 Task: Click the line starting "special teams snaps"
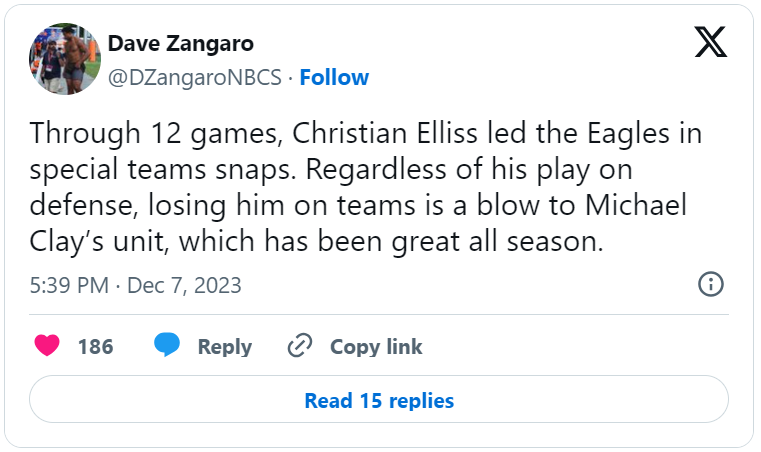coord(331,169)
